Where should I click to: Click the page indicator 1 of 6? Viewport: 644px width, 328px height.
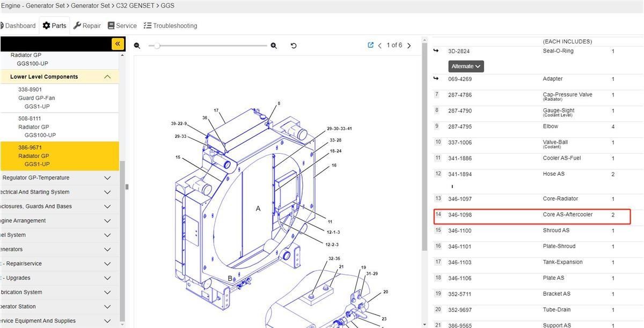[394, 46]
